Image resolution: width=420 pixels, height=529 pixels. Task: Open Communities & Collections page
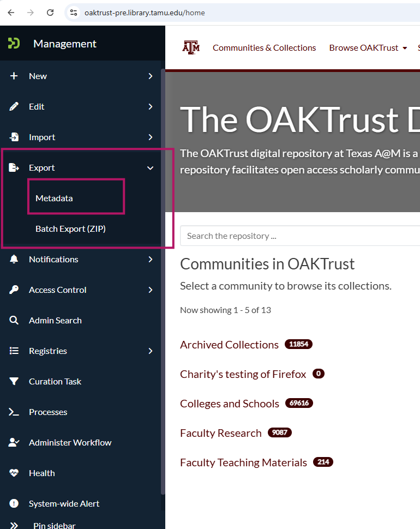click(264, 48)
